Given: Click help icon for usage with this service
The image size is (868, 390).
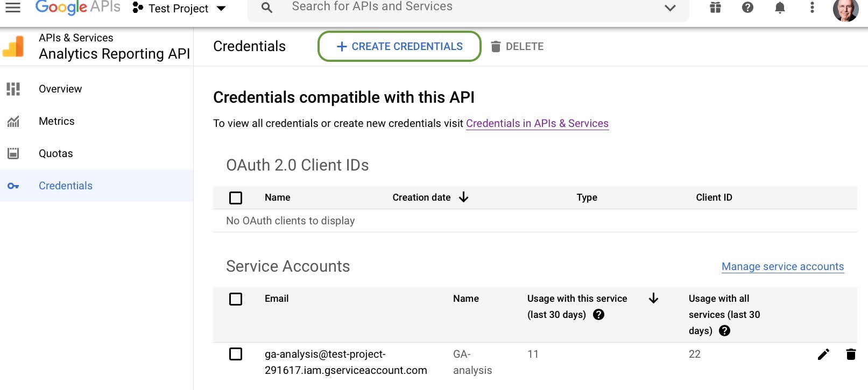Looking at the screenshot, I should [x=598, y=315].
